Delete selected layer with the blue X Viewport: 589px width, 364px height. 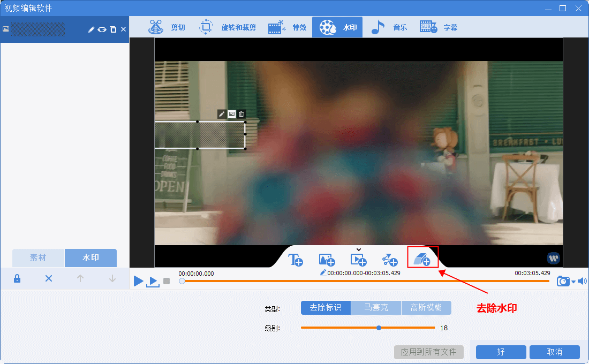48,278
